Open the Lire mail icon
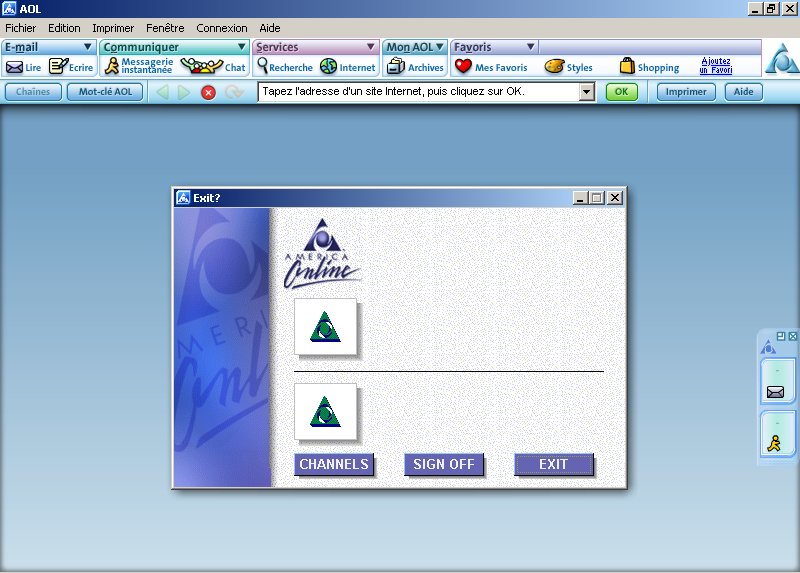Viewport: 800px width, 573px height. (x=15, y=67)
